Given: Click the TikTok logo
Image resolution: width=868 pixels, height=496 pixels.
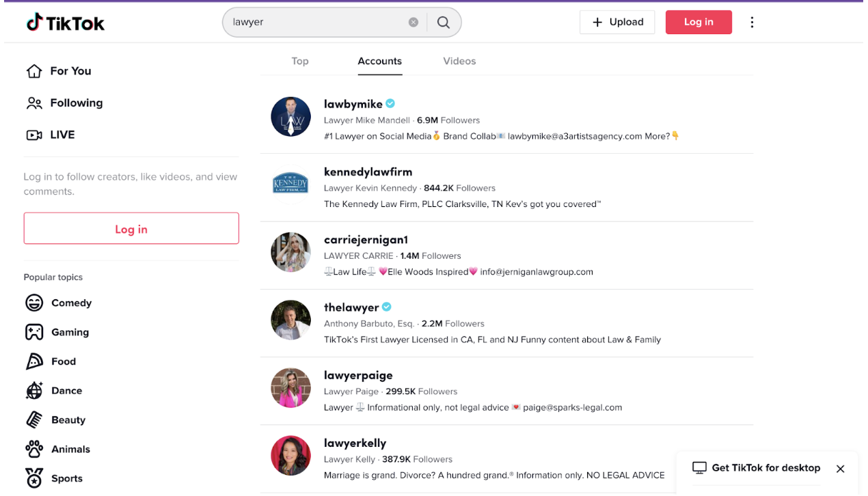Looking at the screenshot, I should pyautogui.click(x=66, y=23).
